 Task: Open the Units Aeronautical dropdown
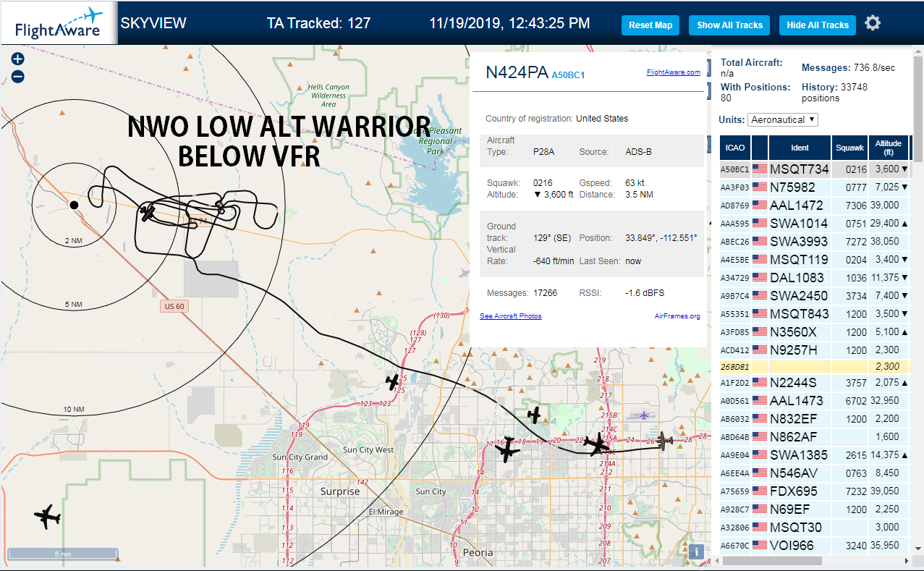(783, 119)
